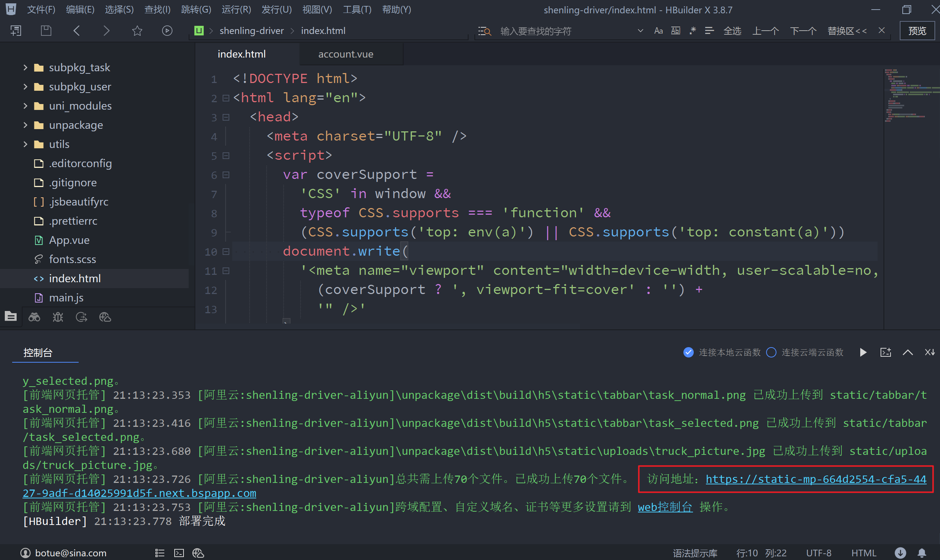The width and height of the screenshot is (940, 560).
Task: Open the debug bug icon panel
Action: pyautogui.click(x=58, y=317)
